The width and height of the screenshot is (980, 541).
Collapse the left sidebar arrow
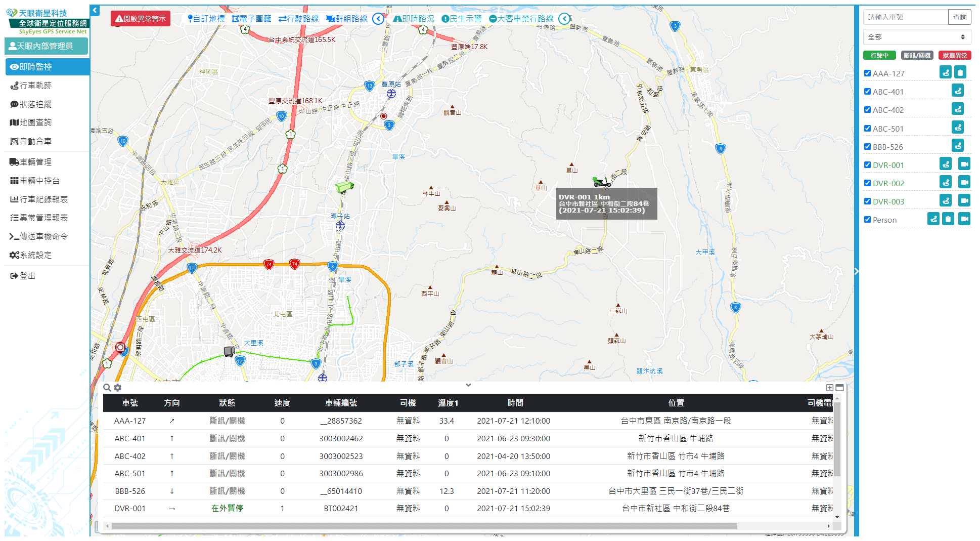coord(95,10)
